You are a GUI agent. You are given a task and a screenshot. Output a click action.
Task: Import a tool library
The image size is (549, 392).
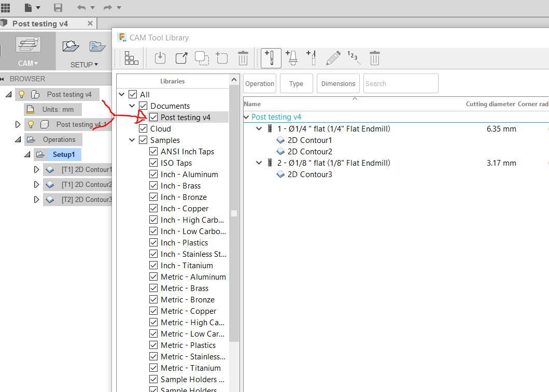point(160,57)
